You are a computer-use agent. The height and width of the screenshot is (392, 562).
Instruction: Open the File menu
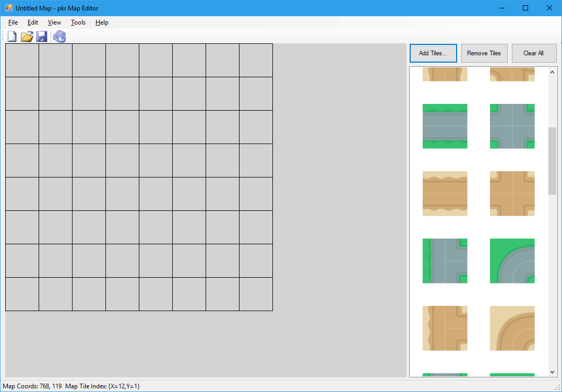pos(13,22)
